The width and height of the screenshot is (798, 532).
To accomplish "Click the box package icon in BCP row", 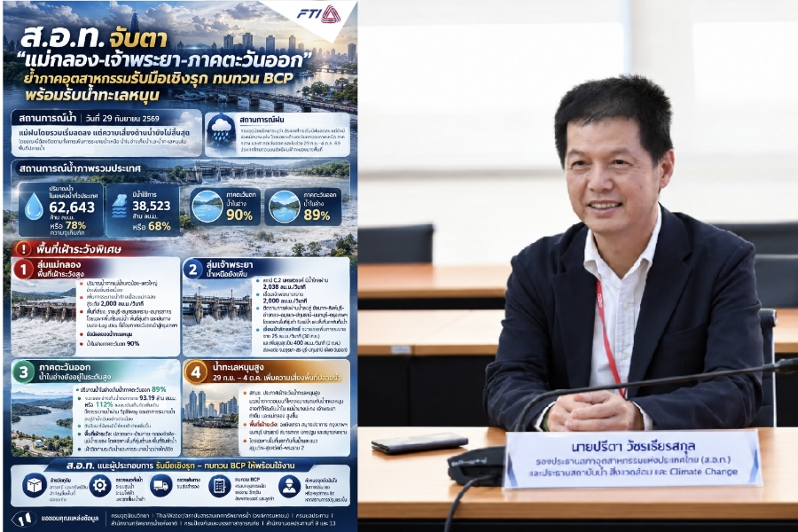I will click(34, 486).
